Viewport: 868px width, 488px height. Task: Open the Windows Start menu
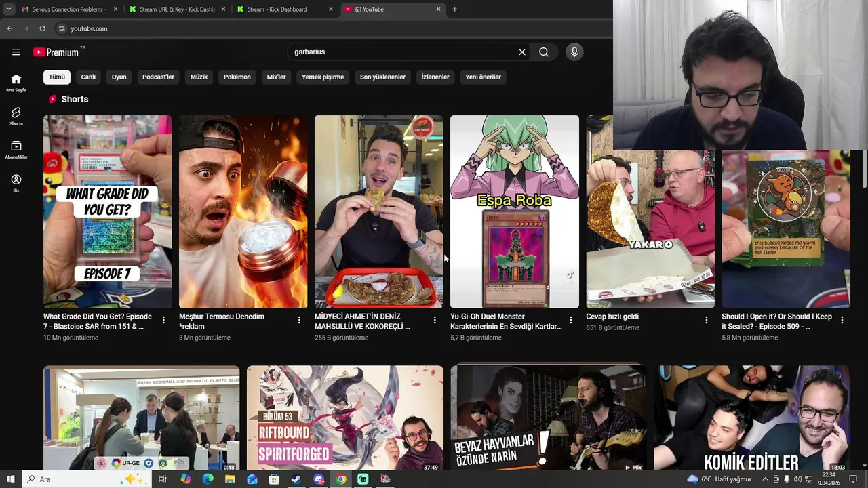pos(10,479)
